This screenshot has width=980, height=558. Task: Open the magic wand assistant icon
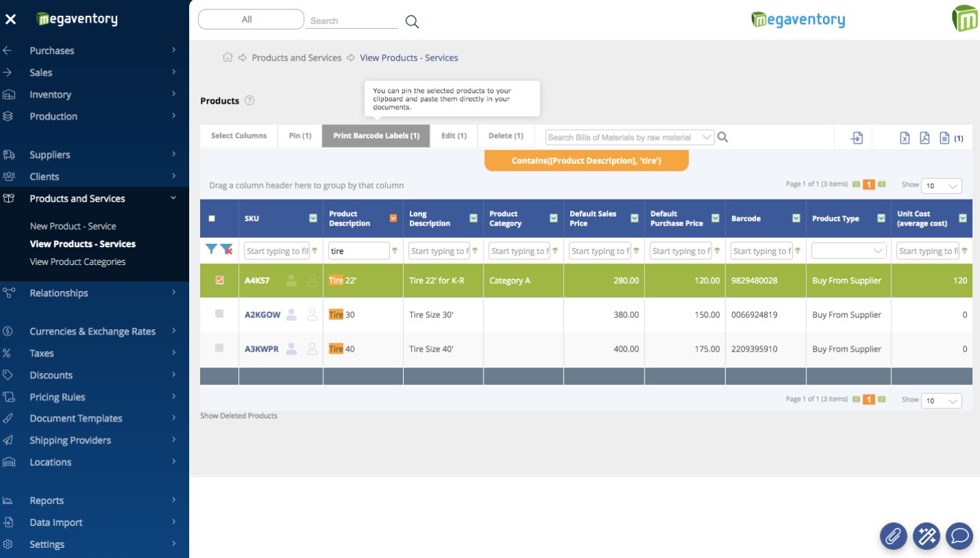926,535
